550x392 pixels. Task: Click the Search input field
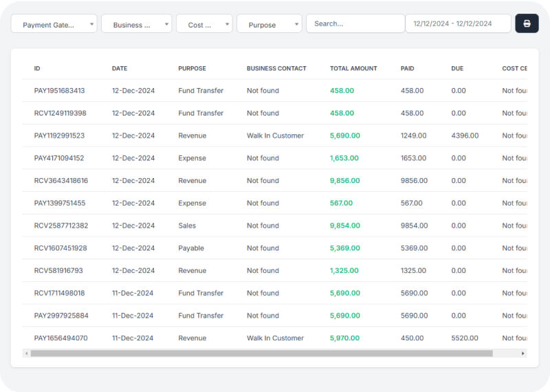(x=355, y=23)
